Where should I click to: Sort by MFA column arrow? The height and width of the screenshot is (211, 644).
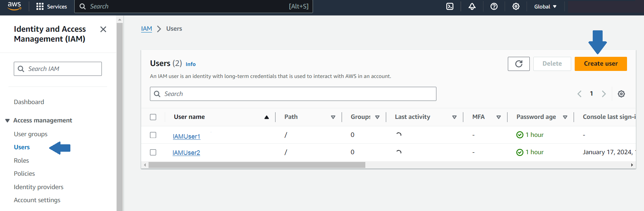pos(499,117)
